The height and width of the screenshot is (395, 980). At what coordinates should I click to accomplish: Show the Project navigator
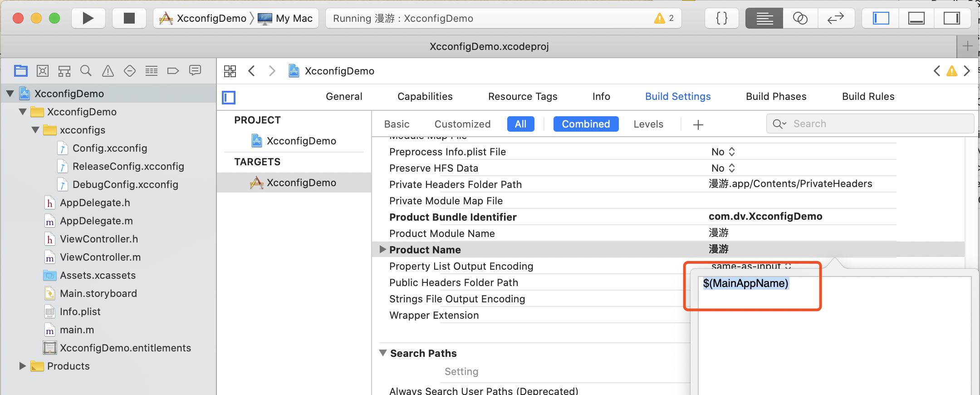click(x=21, y=71)
